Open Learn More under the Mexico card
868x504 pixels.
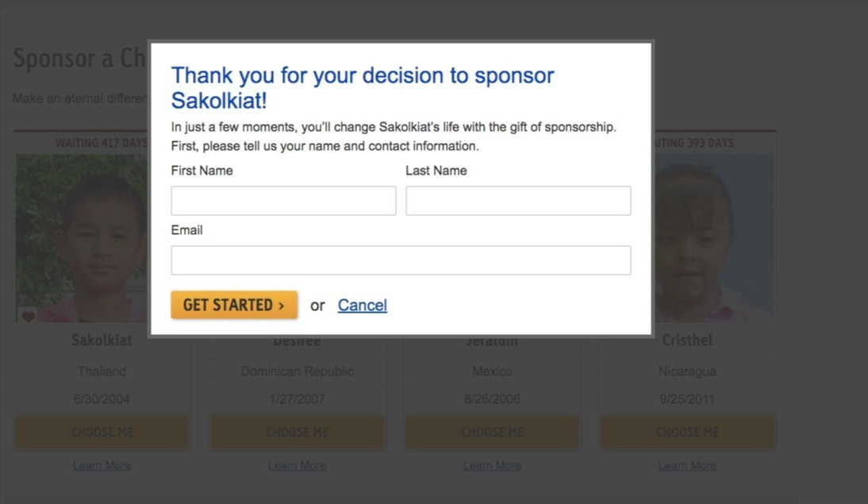click(x=492, y=466)
